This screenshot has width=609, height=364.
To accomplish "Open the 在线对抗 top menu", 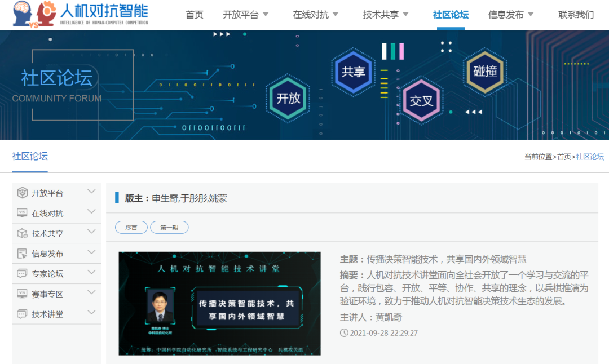I will click(311, 15).
